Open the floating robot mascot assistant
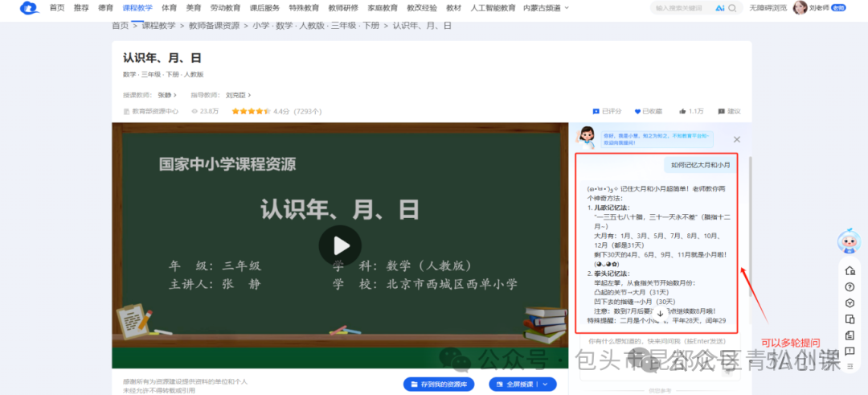The height and width of the screenshot is (395, 868). tap(849, 241)
